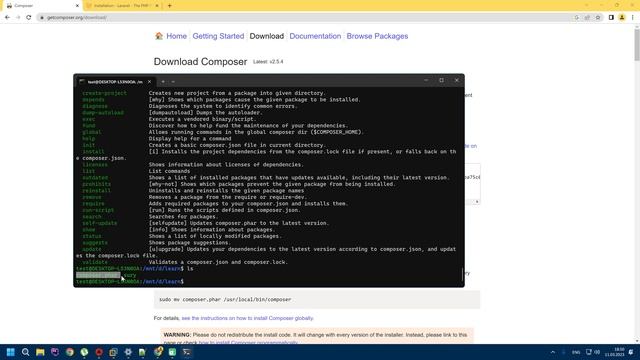Image resolution: width=640 pixels, height=360 pixels.
Task: Select the Composer browser tab
Action: coord(41,6)
